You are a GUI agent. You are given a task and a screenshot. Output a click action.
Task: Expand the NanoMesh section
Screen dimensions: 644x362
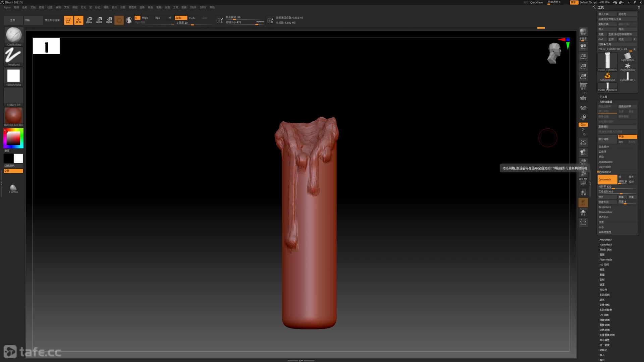coord(606,245)
